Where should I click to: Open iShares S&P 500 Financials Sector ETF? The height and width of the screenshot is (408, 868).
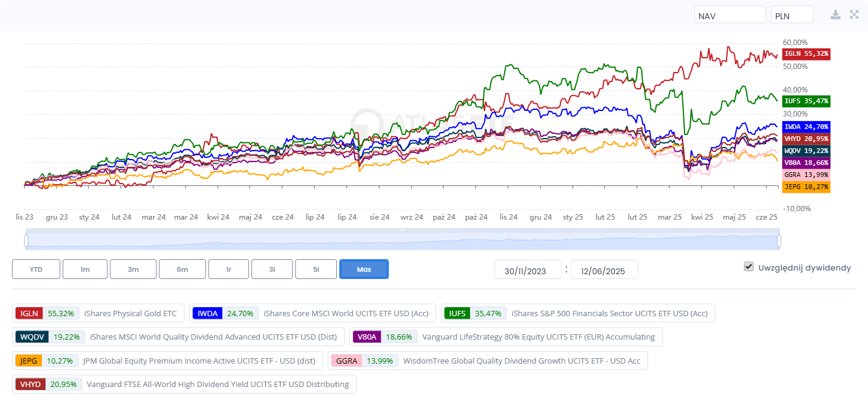click(x=610, y=313)
